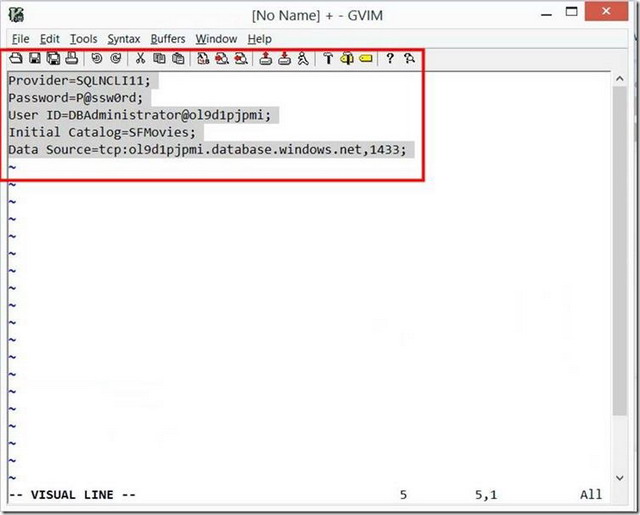Click the vertical scrollbar thumb

620,251
